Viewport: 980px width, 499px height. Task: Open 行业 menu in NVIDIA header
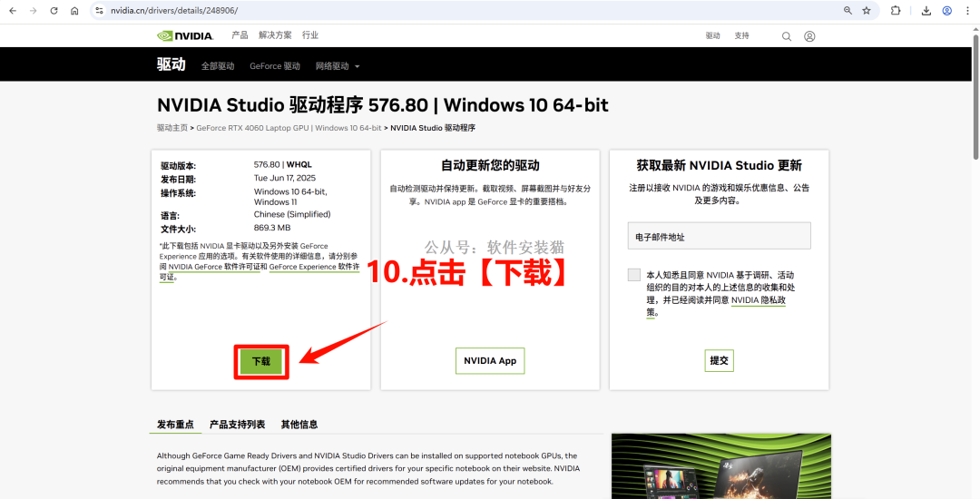point(310,35)
